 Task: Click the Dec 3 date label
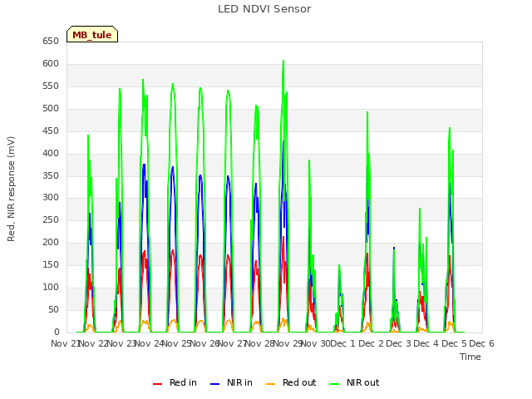tap(399, 343)
